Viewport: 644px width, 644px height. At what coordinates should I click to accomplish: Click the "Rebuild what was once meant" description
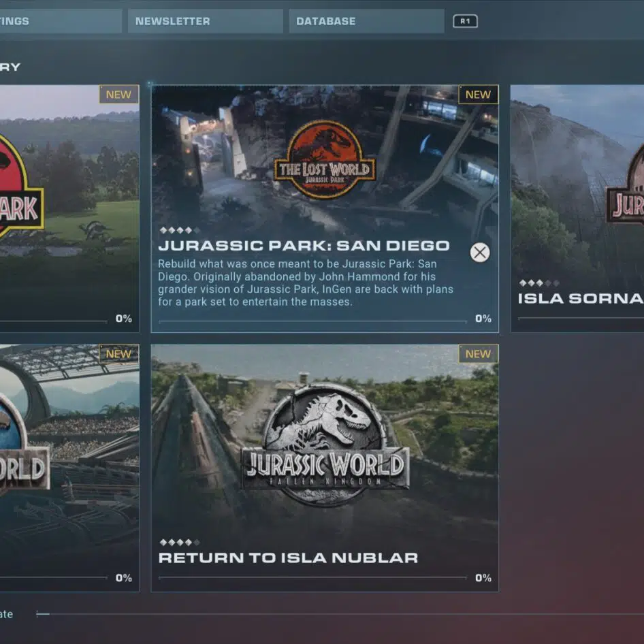tap(306, 283)
